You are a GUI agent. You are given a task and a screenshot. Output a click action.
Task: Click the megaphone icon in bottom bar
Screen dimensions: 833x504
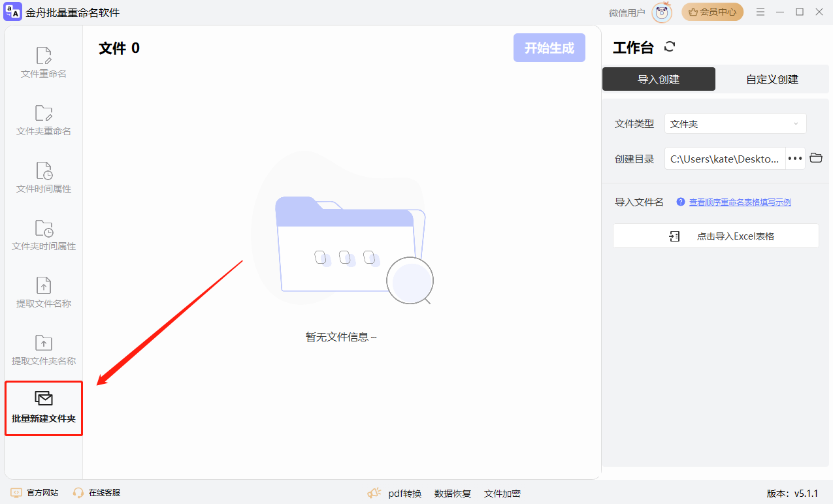click(x=374, y=493)
